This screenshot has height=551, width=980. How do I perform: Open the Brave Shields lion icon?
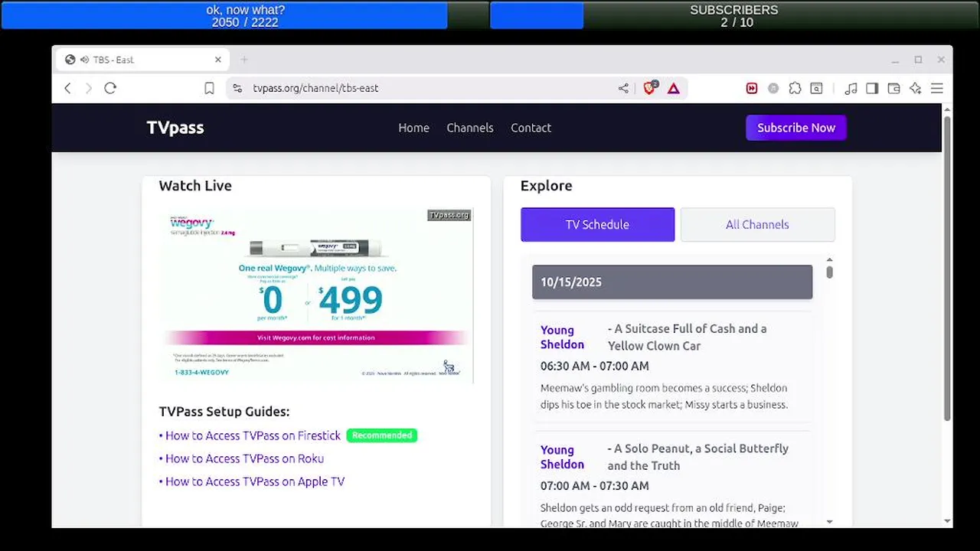pyautogui.click(x=650, y=87)
